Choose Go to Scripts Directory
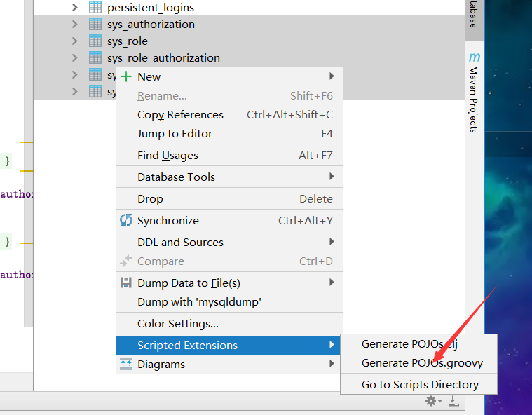The height and width of the screenshot is (415, 532). click(x=418, y=385)
